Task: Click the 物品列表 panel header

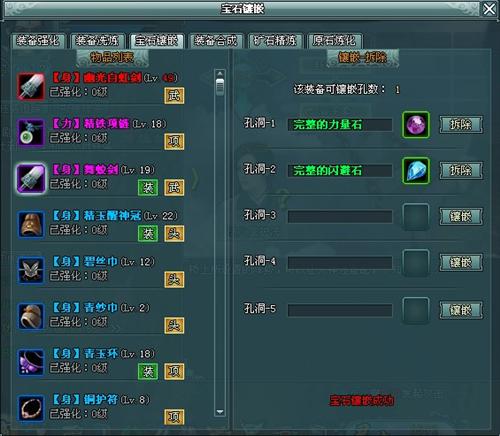Action: (x=112, y=58)
